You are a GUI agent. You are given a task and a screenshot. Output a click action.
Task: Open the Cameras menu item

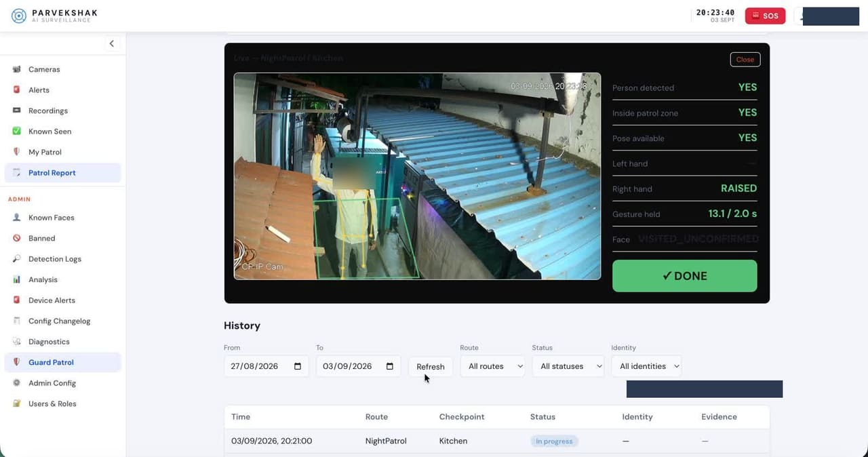62,69
